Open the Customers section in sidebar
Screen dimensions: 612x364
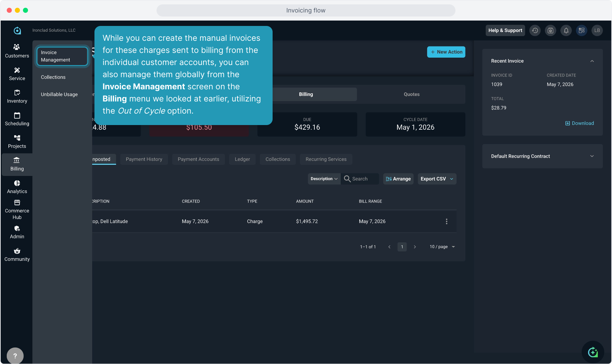[x=17, y=51]
